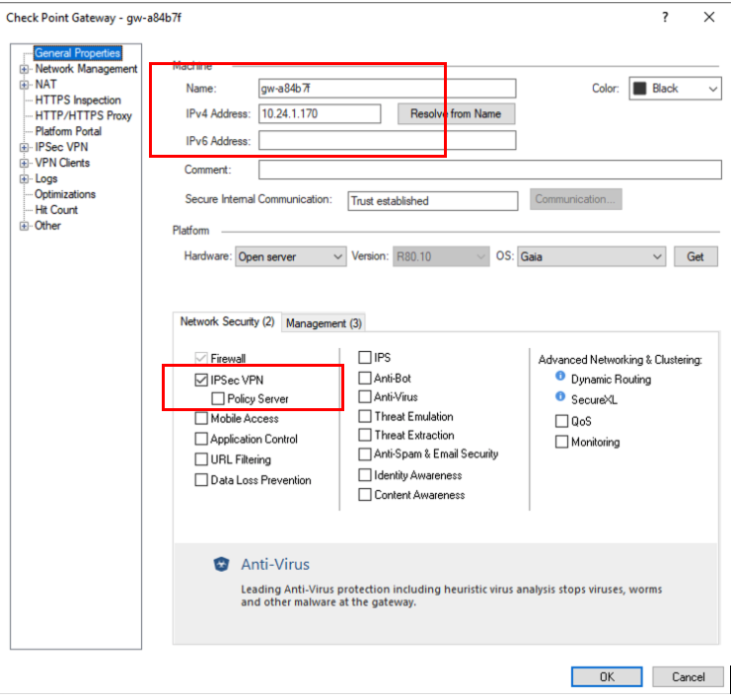Open the Color picker set to Black

click(x=675, y=89)
